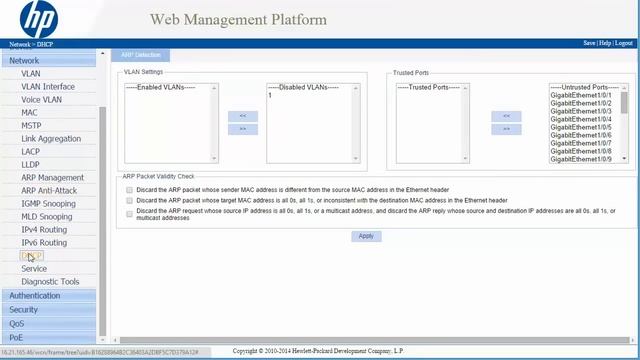
Task: Click the horizontal scrollbar right arrow
Action: [633, 340]
